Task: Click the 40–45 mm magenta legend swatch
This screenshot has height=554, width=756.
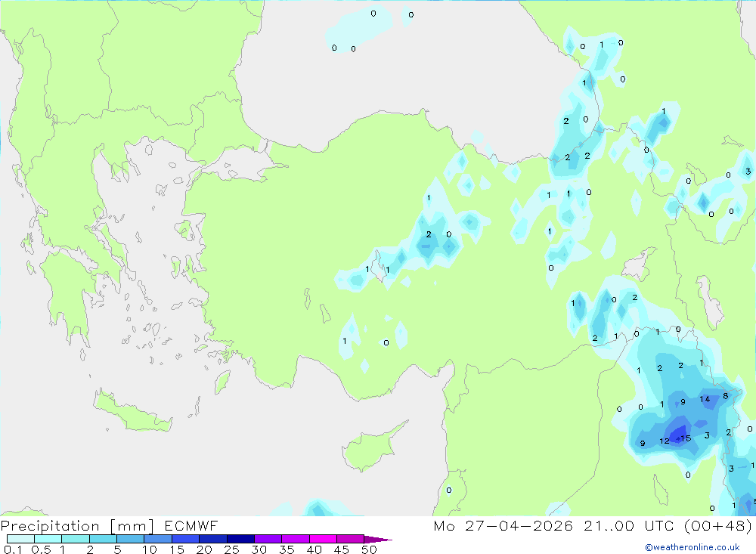Action: point(323,539)
